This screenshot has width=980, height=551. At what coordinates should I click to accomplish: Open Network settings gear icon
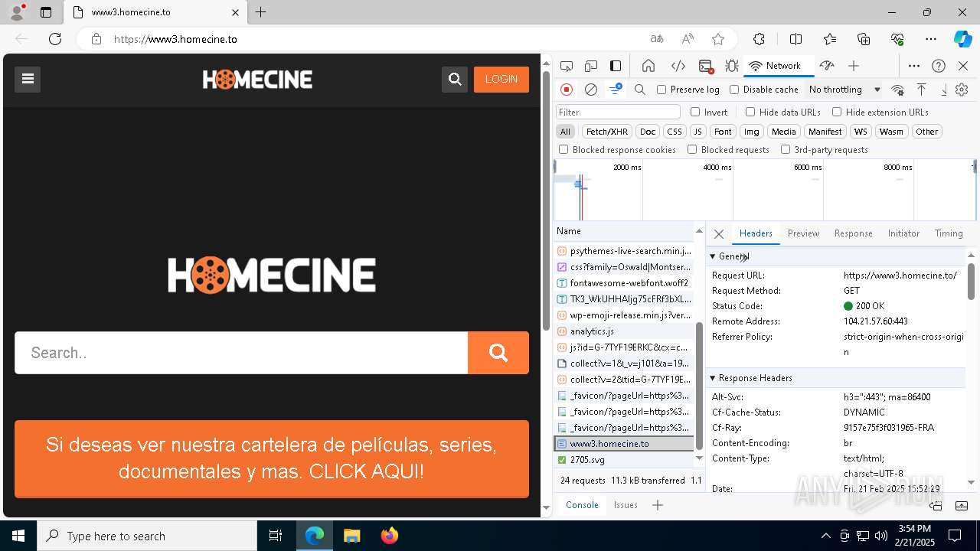coord(962,90)
